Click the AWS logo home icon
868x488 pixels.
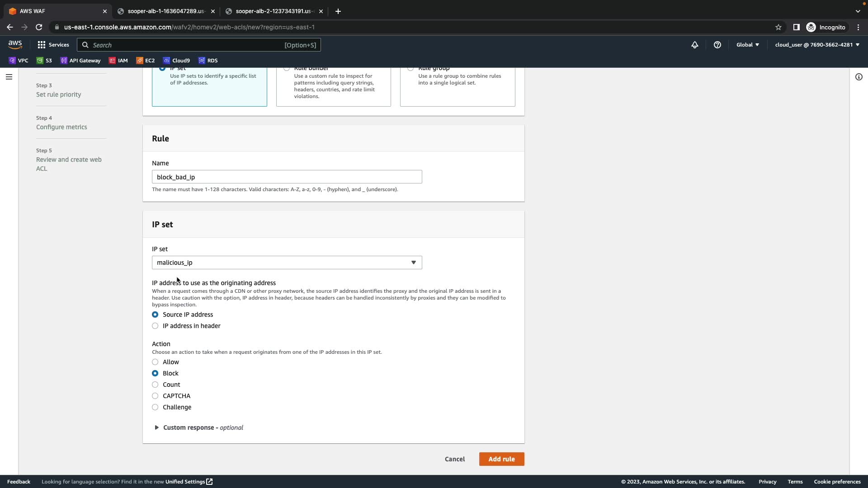(x=15, y=44)
